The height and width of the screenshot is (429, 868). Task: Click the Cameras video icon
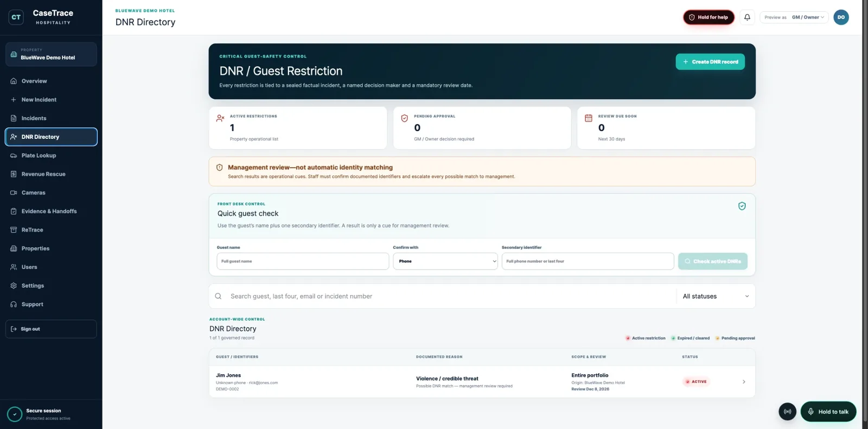(14, 193)
